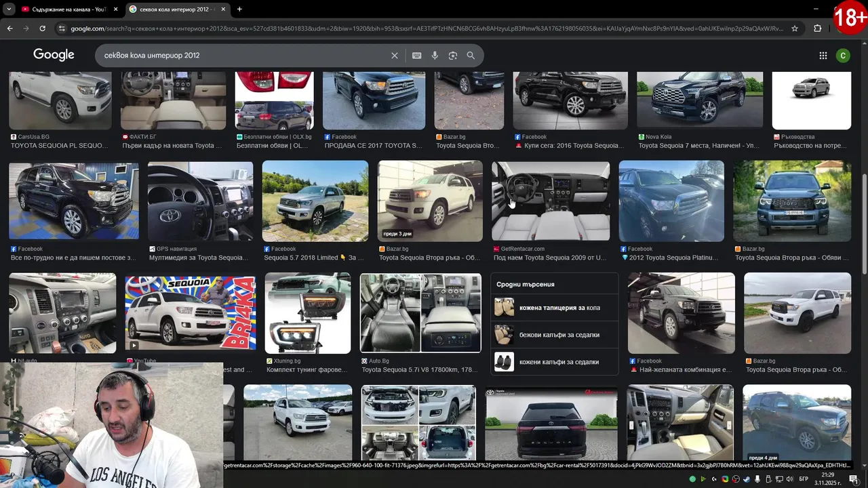Open 'Мултимедия за Toyota Sequoia' link
The width and height of the screenshot is (868, 488).
pos(198,258)
